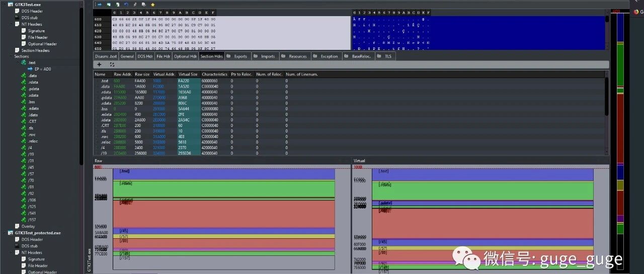The height and width of the screenshot is (274, 644).
Task: Click the Raw size column header
Action: pyautogui.click(x=142, y=75)
